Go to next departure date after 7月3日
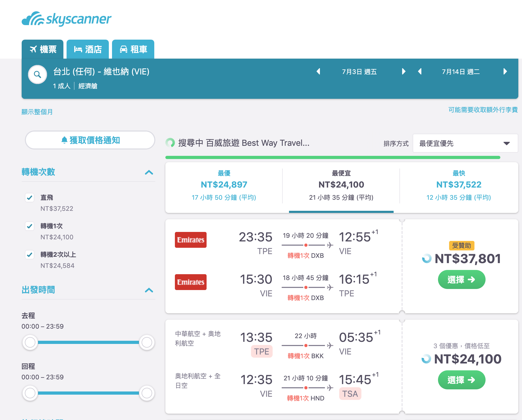The image size is (522, 420). tap(403, 72)
